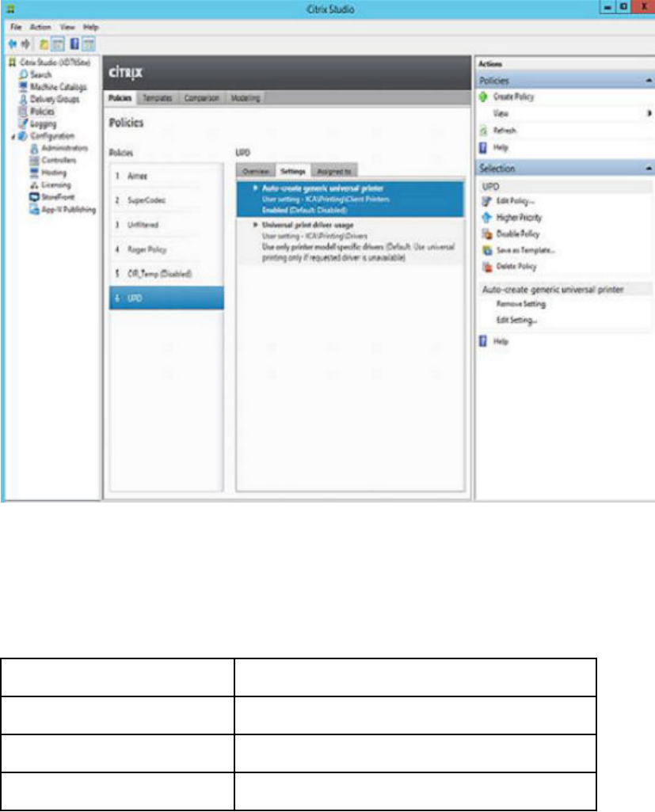Switch to the Templates tab
This screenshot has width=655, height=812.
[x=157, y=98]
